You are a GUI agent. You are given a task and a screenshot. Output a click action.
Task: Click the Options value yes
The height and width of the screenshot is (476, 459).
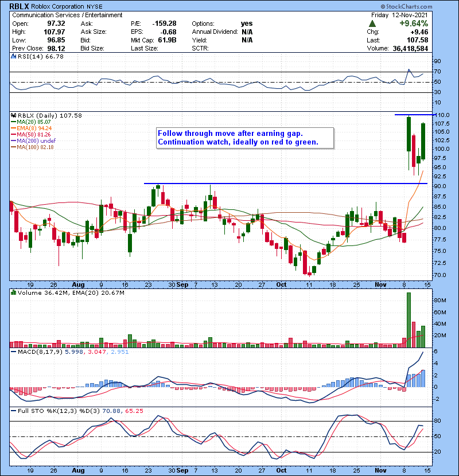click(246, 24)
